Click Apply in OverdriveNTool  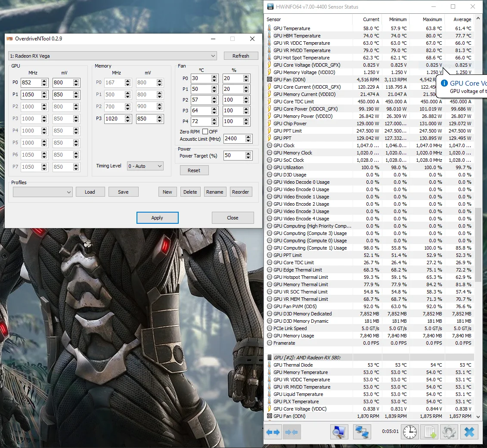point(157,218)
